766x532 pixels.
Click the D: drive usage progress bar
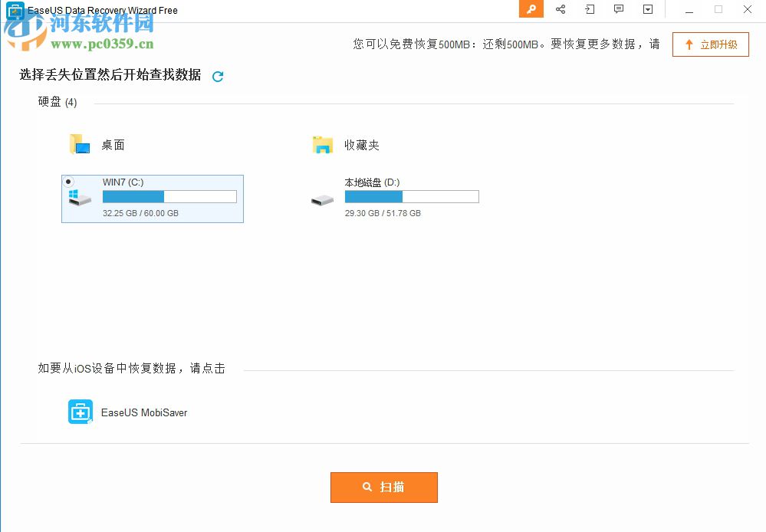click(412, 196)
